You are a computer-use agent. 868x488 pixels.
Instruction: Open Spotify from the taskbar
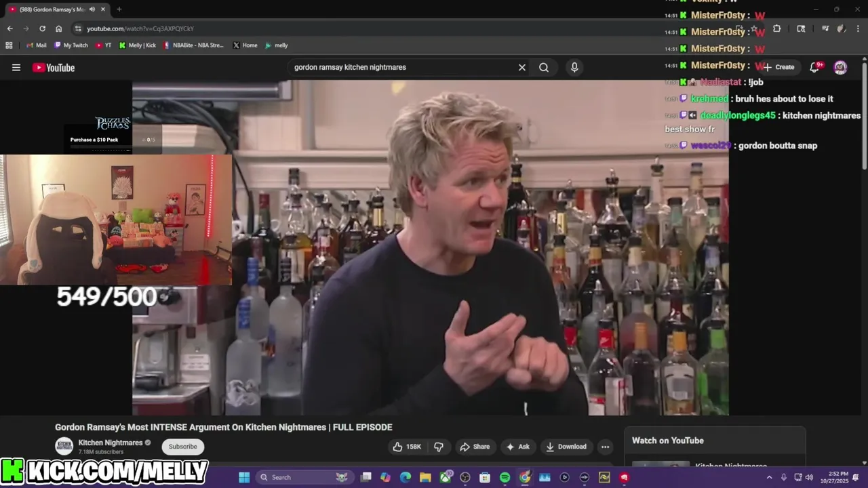click(x=505, y=477)
